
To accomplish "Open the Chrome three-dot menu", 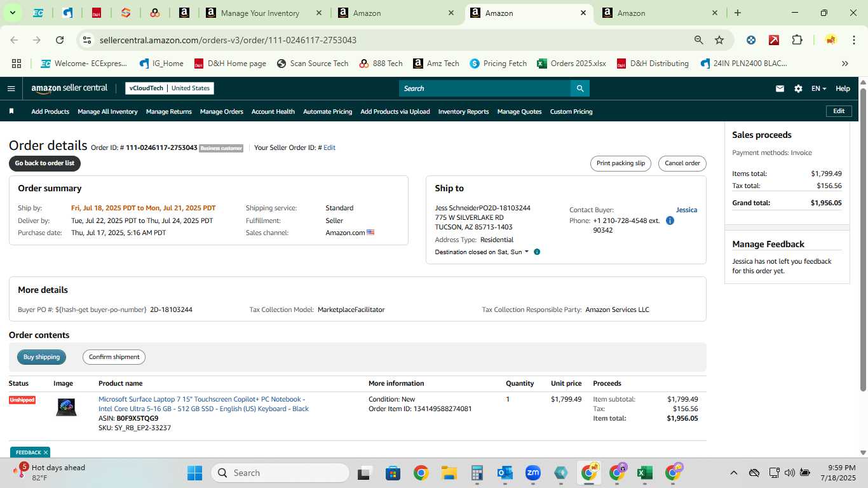I will coord(853,40).
